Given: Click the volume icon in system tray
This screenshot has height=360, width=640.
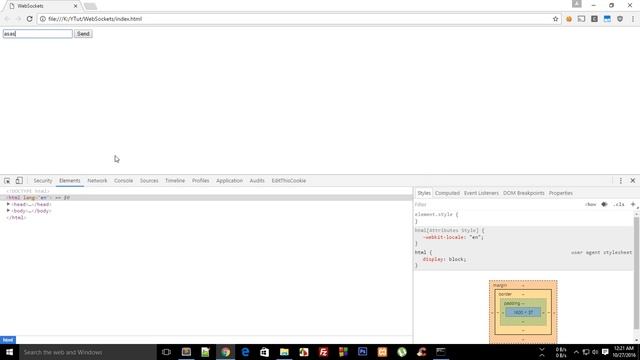Looking at the screenshot, I should 595,352.
